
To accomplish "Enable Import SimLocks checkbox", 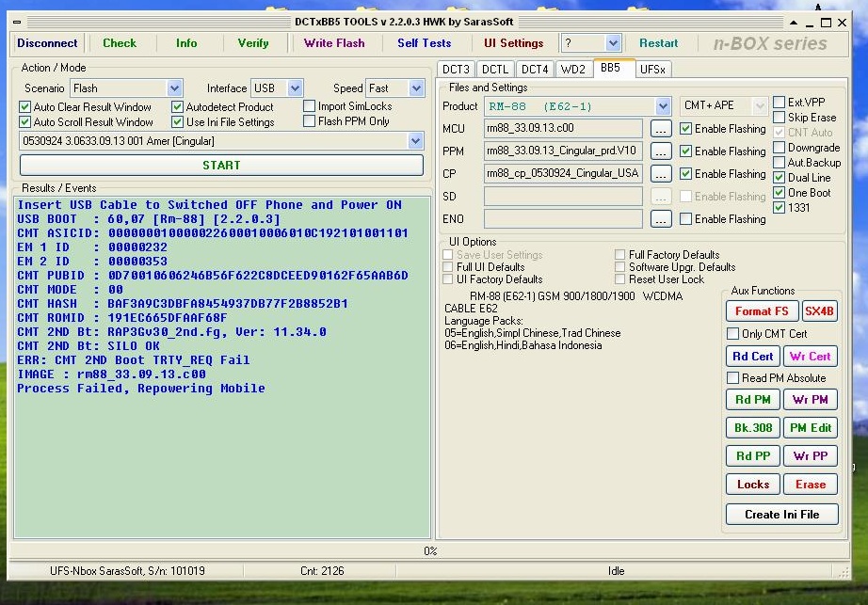I will 310,105.
